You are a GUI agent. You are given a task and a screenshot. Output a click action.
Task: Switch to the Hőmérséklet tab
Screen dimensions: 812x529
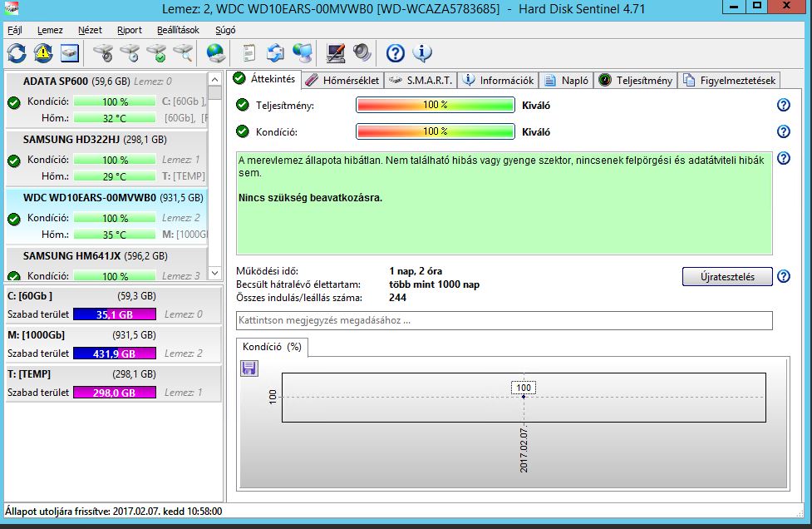tap(342, 81)
